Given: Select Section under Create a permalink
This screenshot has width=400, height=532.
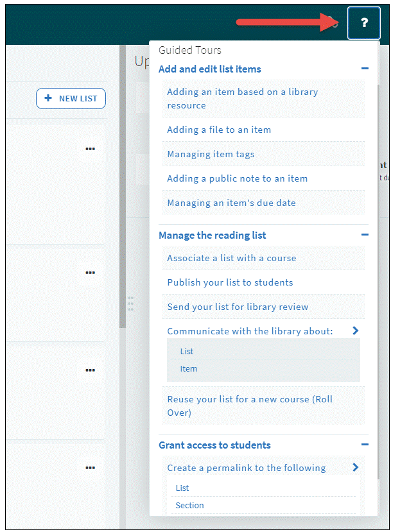Looking at the screenshot, I should click(x=189, y=505).
